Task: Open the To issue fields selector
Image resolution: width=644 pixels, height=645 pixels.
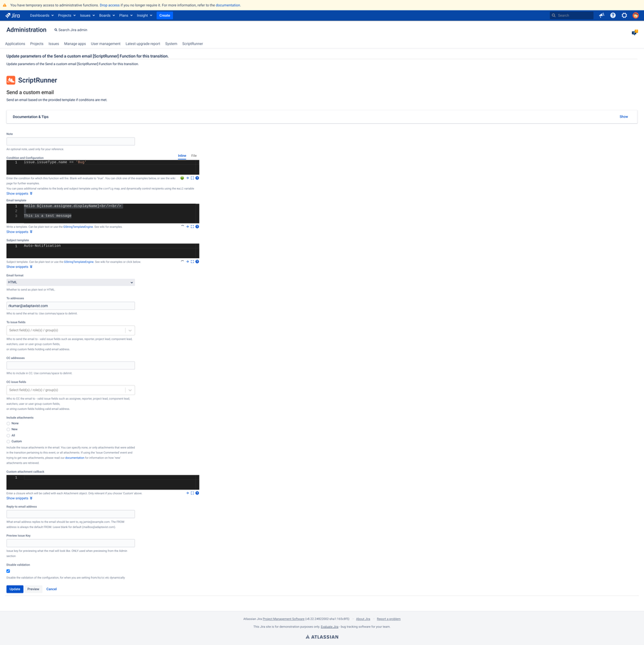Action: coord(70,330)
